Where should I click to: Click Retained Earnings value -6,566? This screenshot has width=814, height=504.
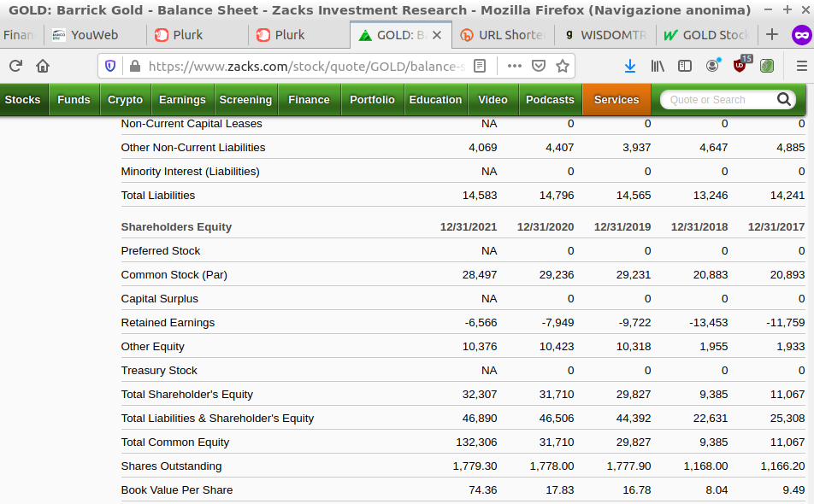pos(481,323)
